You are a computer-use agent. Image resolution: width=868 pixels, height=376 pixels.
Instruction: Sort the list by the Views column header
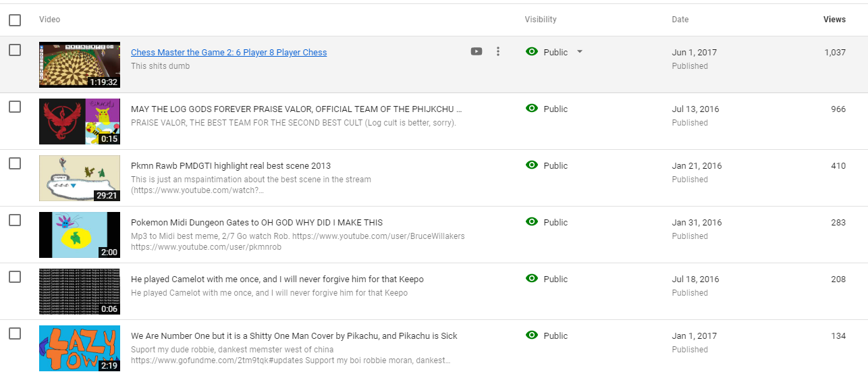(x=834, y=20)
